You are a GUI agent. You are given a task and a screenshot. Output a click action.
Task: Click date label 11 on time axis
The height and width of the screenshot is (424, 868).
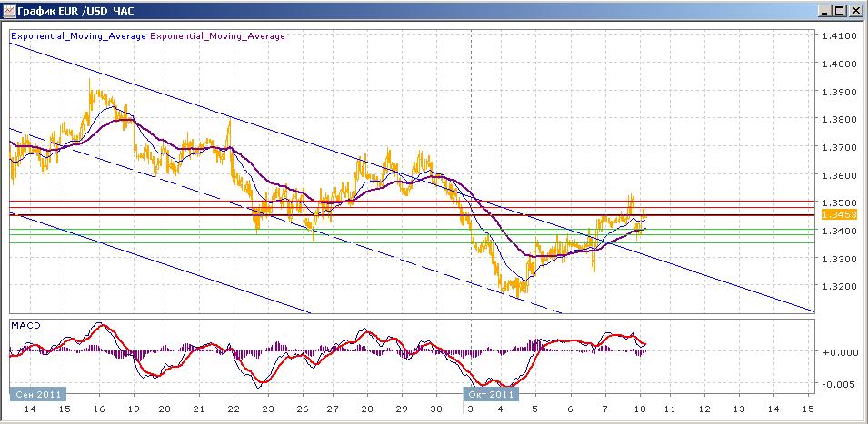669,409
